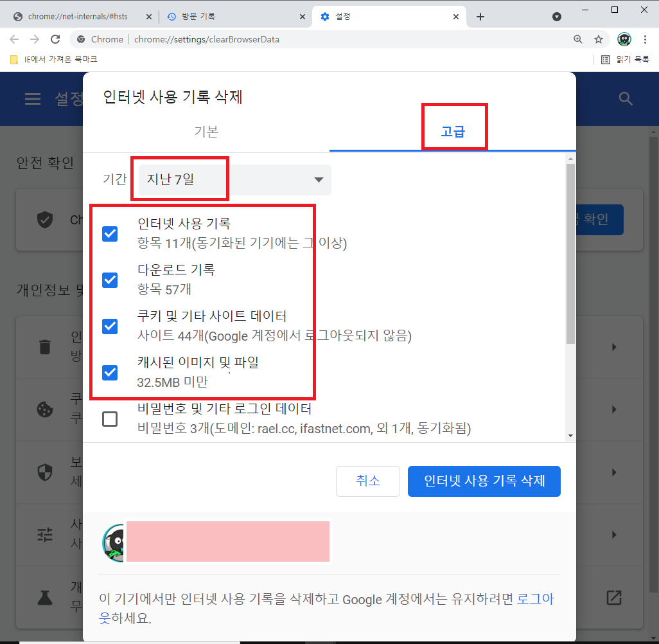Click the external link icon in last row
Screen dimensions: 659x644
point(614,597)
